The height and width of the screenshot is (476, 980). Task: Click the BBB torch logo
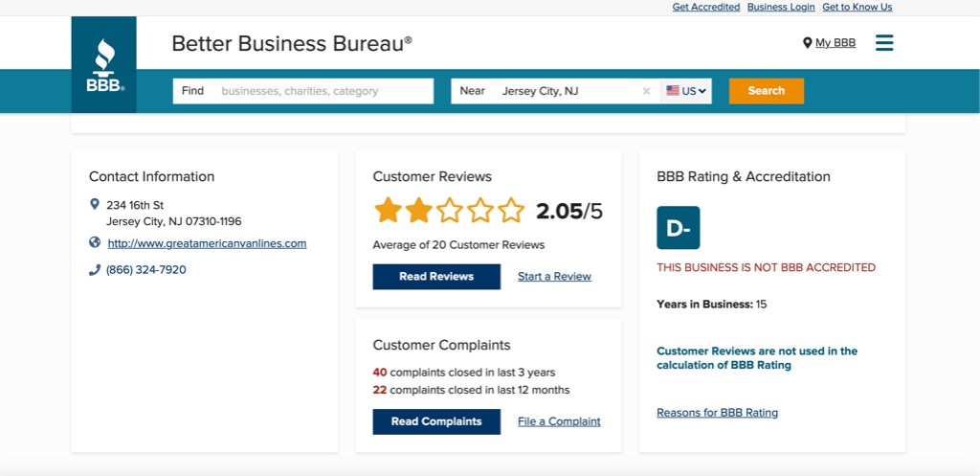click(103, 64)
